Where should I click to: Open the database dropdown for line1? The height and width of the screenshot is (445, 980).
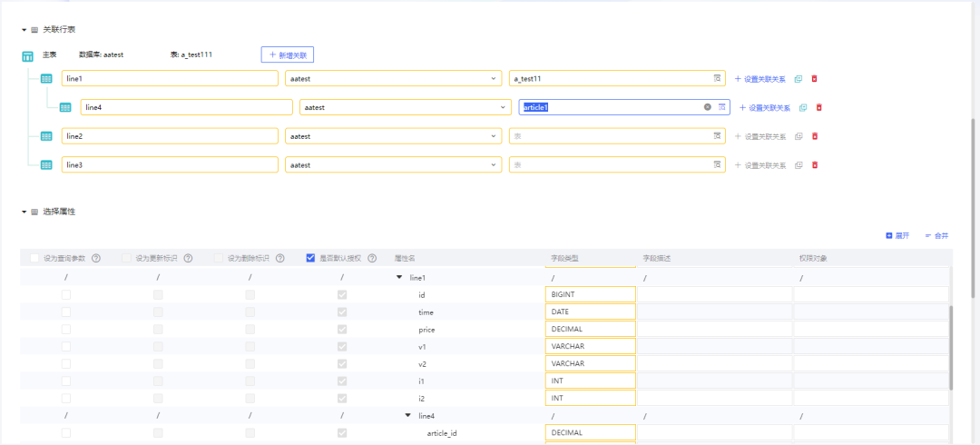392,79
